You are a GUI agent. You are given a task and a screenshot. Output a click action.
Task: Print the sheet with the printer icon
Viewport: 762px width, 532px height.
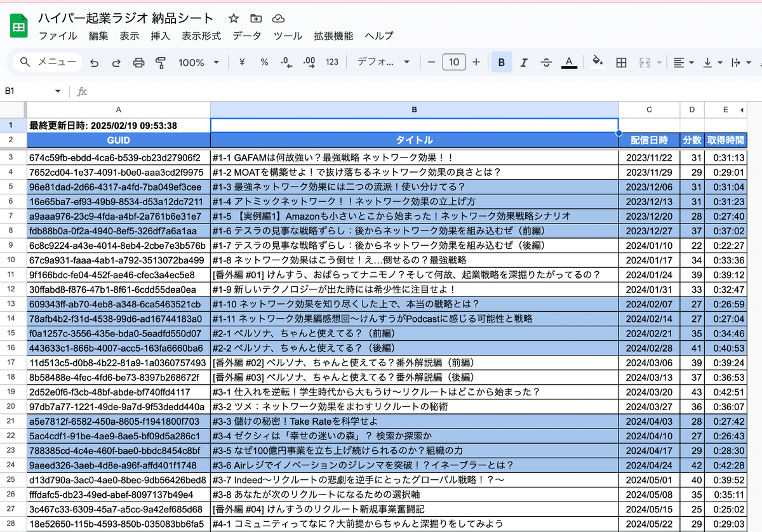138,62
